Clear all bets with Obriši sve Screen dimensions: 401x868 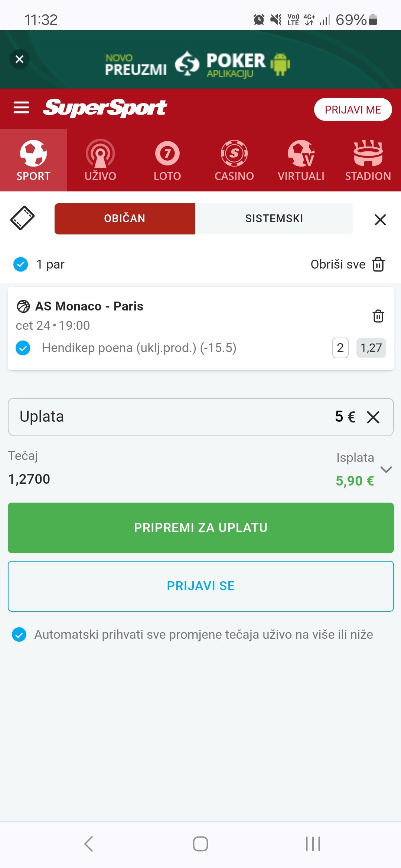[x=348, y=264]
